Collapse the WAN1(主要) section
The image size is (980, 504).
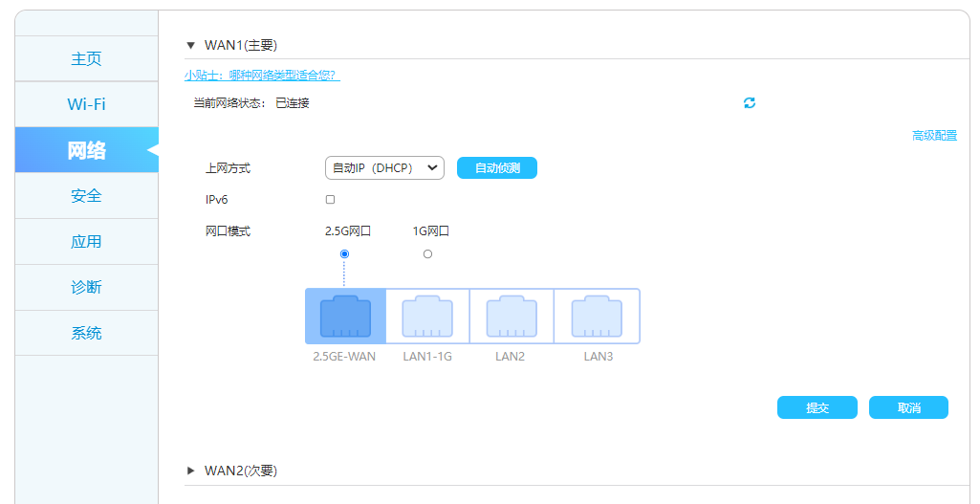click(x=191, y=45)
